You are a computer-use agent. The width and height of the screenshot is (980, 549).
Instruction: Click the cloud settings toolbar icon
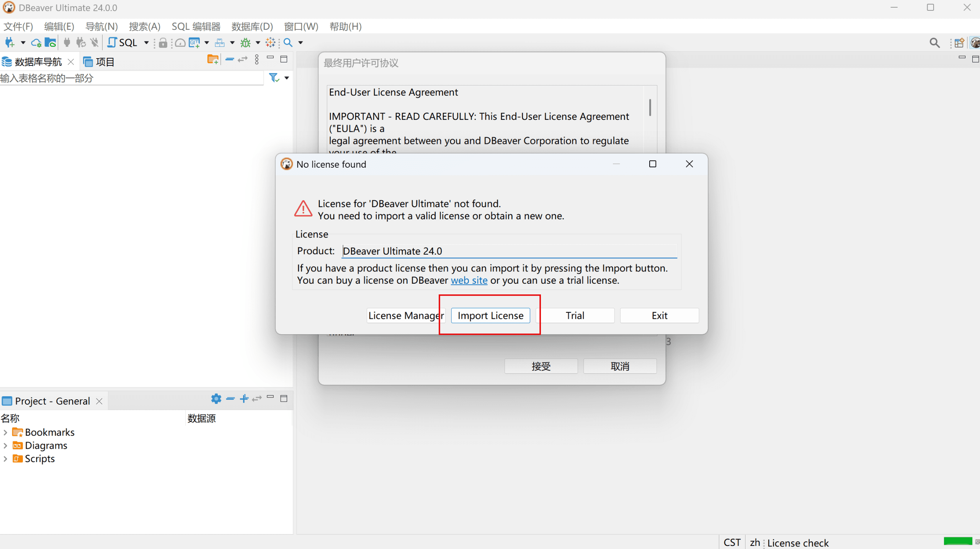(36, 42)
